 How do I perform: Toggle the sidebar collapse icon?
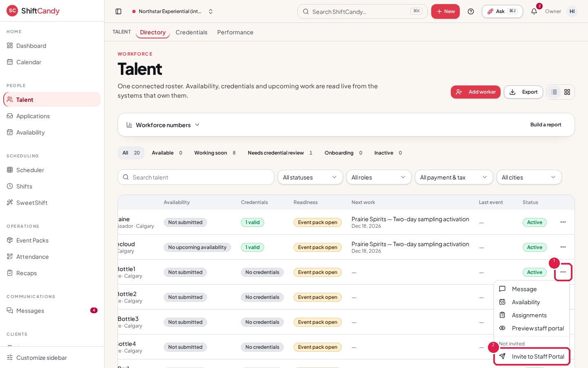[x=118, y=11]
